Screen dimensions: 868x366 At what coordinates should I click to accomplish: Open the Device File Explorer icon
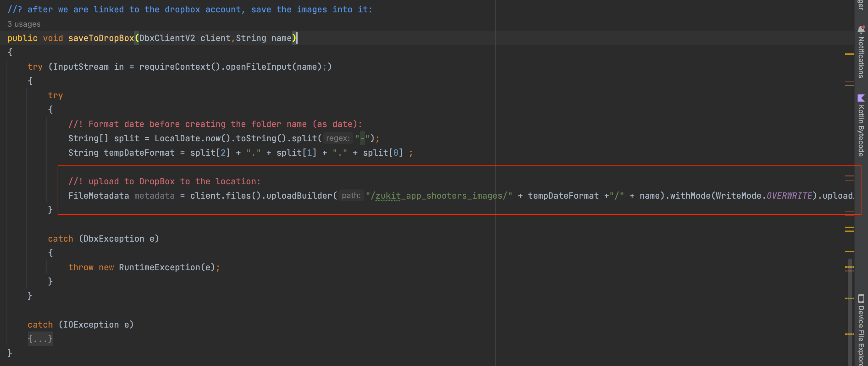(861, 299)
